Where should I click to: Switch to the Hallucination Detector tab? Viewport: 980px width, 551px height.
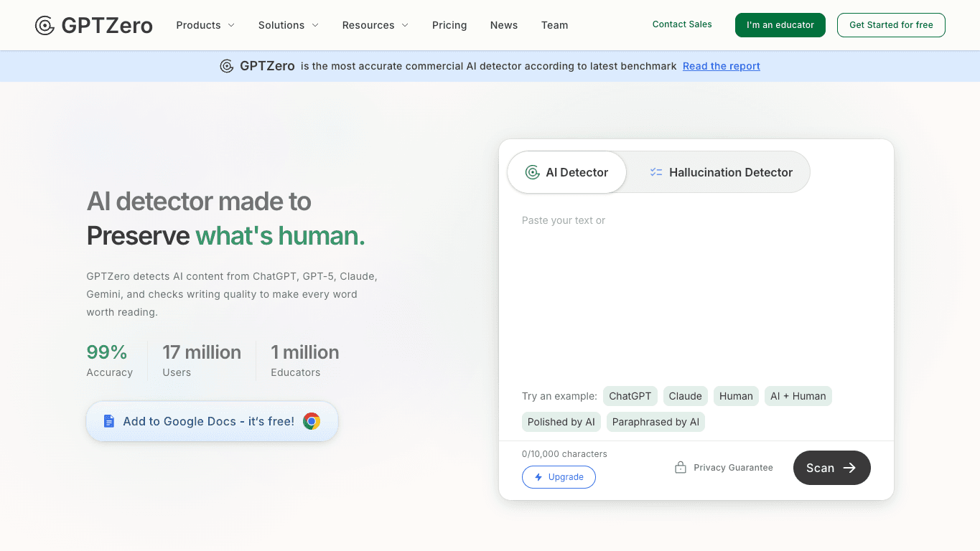point(721,172)
